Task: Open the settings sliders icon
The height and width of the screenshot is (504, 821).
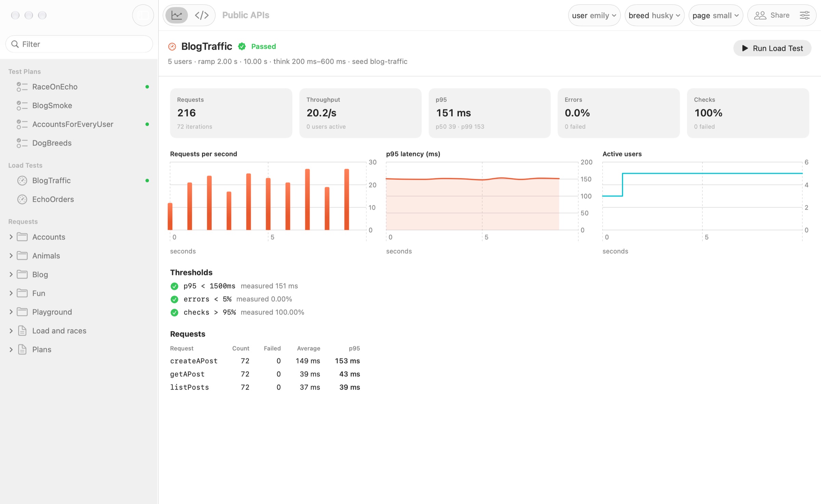Action: coord(805,15)
